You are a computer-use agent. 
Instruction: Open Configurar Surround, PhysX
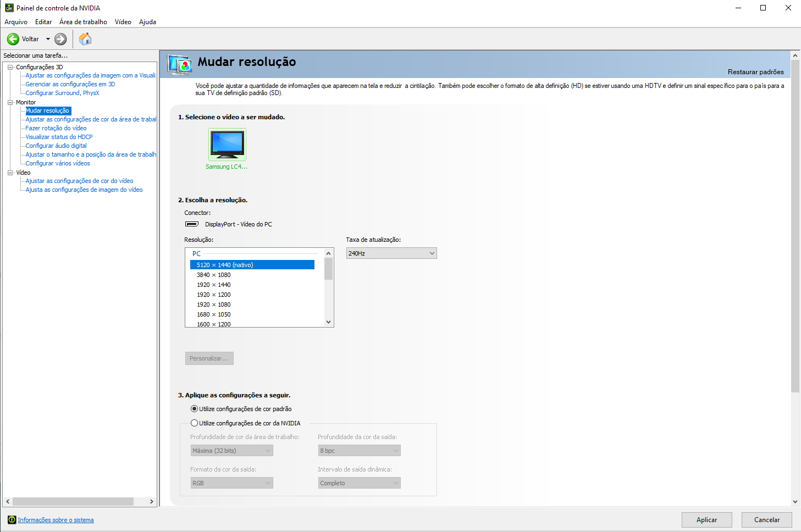pos(62,93)
